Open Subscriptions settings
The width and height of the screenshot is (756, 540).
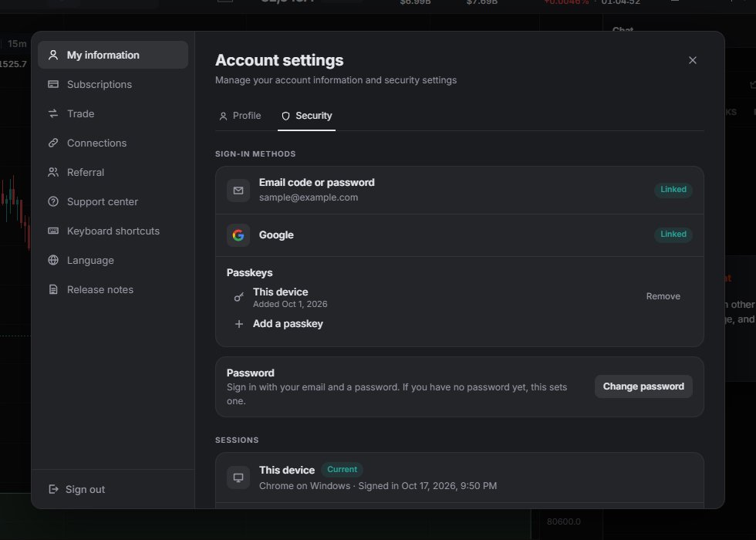(113, 84)
